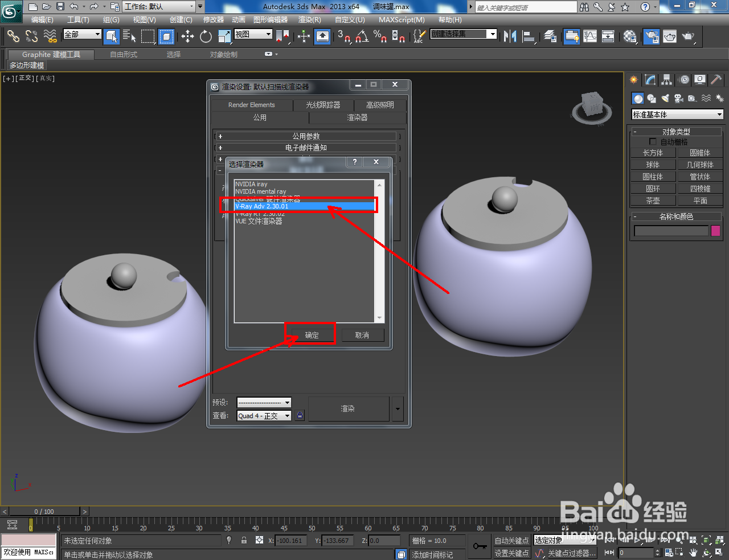Toggle the selection lock icon in status bar
This screenshot has width=729, height=560.
[x=244, y=540]
